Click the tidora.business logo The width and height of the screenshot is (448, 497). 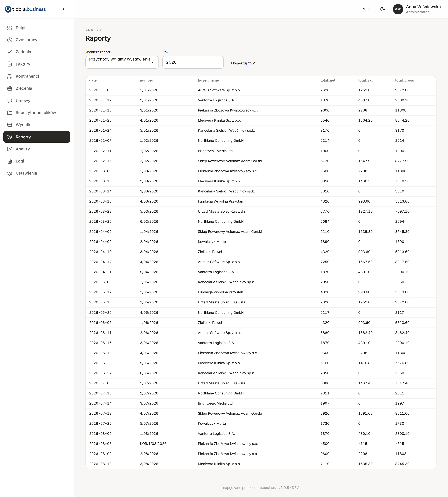click(x=25, y=9)
